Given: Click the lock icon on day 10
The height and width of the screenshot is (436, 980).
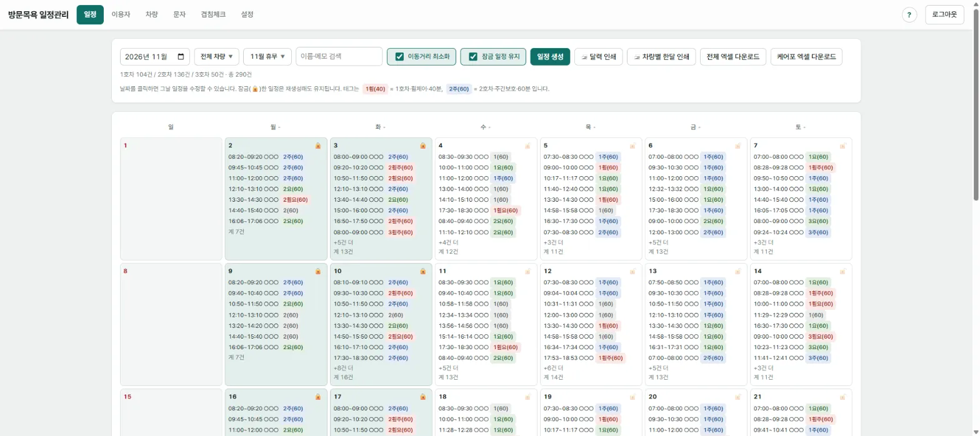Looking at the screenshot, I should [422, 271].
